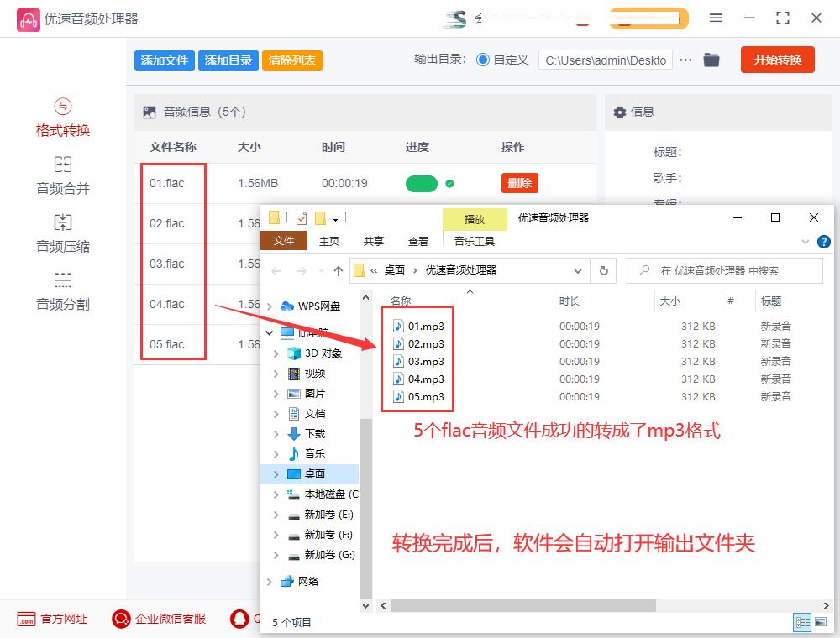Open the 文件 menu in Explorer

[285, 241]
